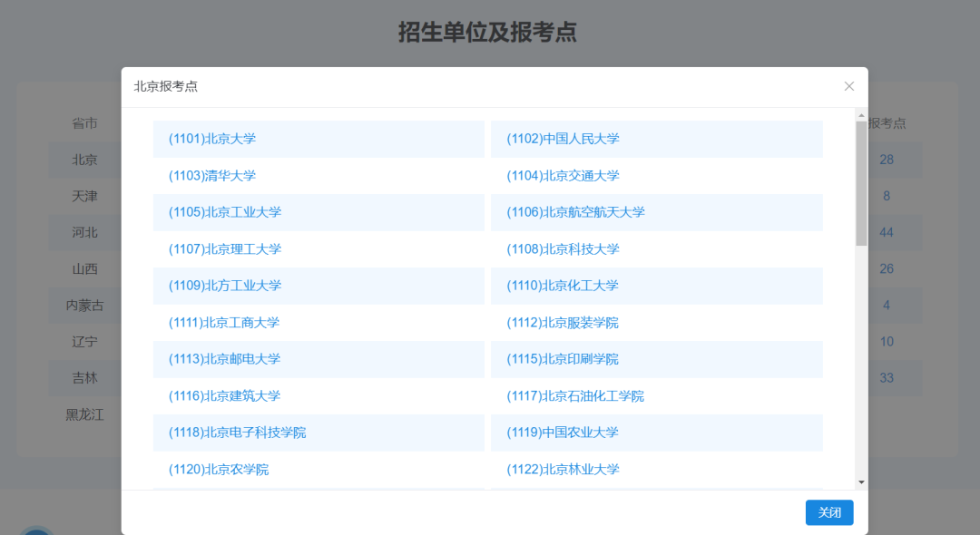Click 山西 in the province list
The image size is (980, 535).
84,269
